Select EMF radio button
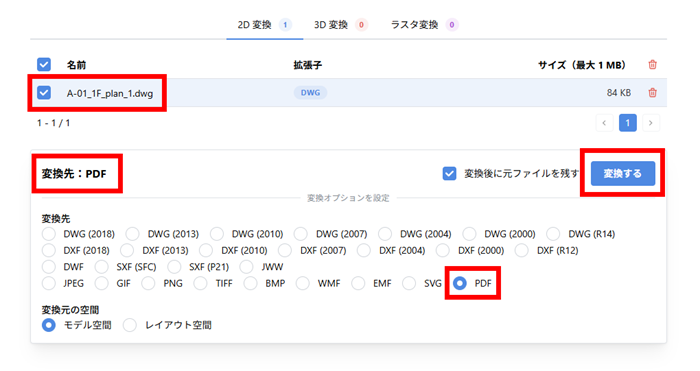This screenshot has width=700, height=371. tap(358, 283)
